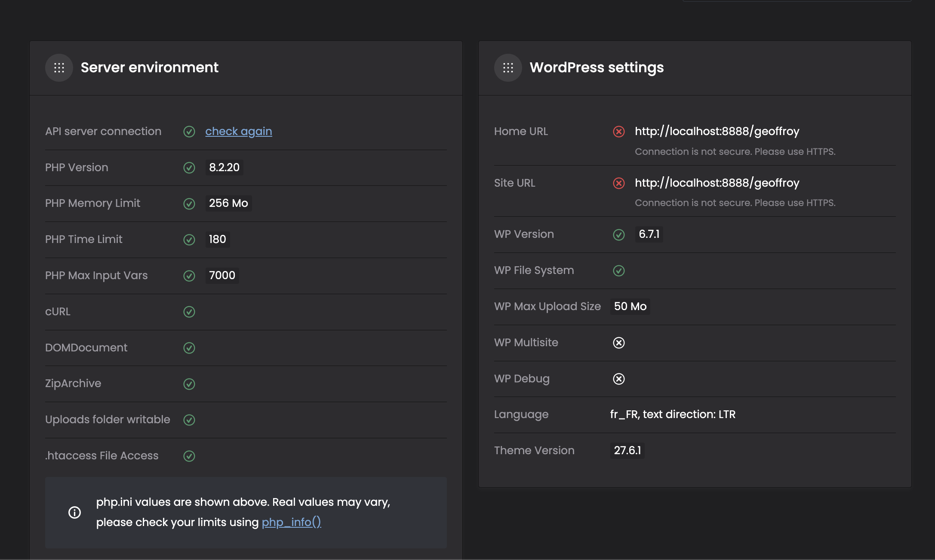Viewport: 935px width, 560px height.
Task: Click the Language label
Action: 521,414
